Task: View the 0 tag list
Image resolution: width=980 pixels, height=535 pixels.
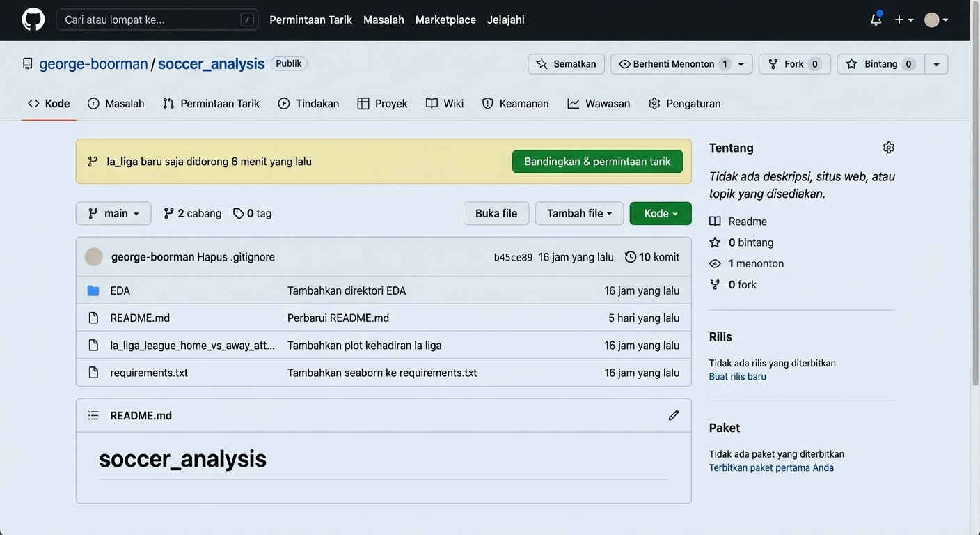Action: click(252, 214)
